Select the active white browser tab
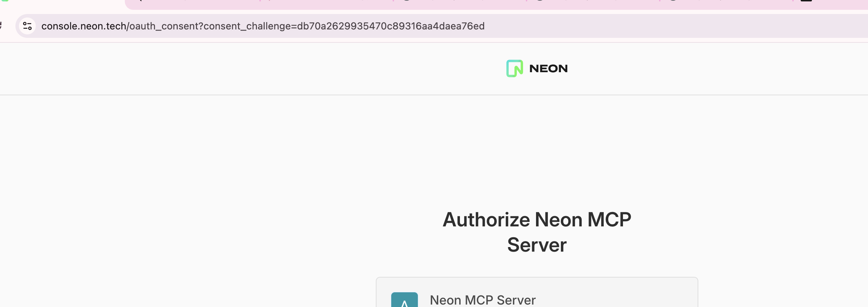The width and height of the screenshot is (868, 307). pyautogui.click(x=62, y=4)
